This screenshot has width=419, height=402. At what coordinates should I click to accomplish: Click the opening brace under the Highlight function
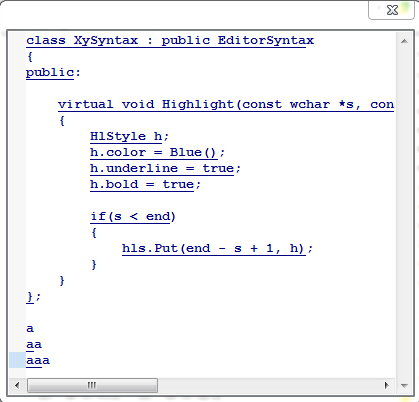click(62, 121)
